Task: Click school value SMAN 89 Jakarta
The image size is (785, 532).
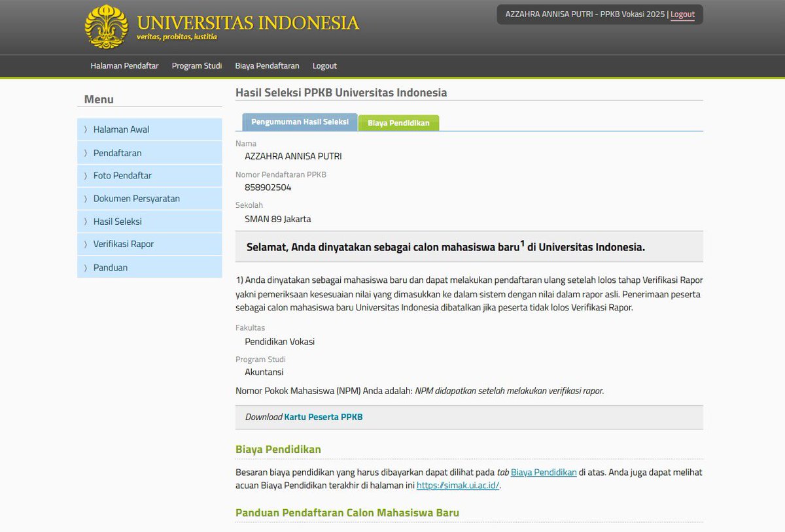Action: (x=278, y=219)
